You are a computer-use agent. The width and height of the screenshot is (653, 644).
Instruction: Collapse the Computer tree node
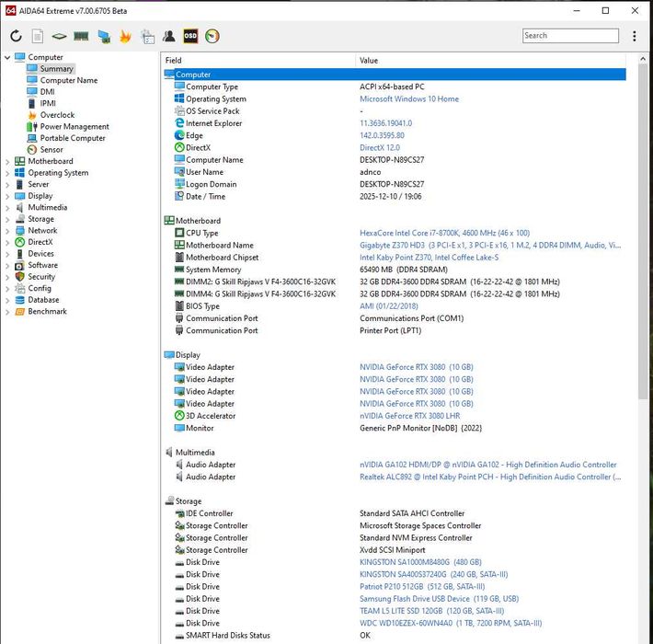pyautogui.click(x=7, y=57)
